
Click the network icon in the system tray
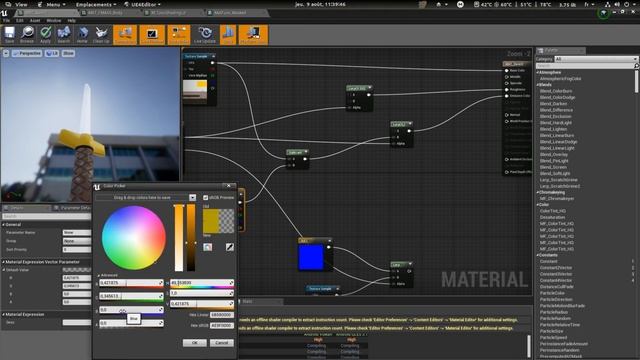607,4
